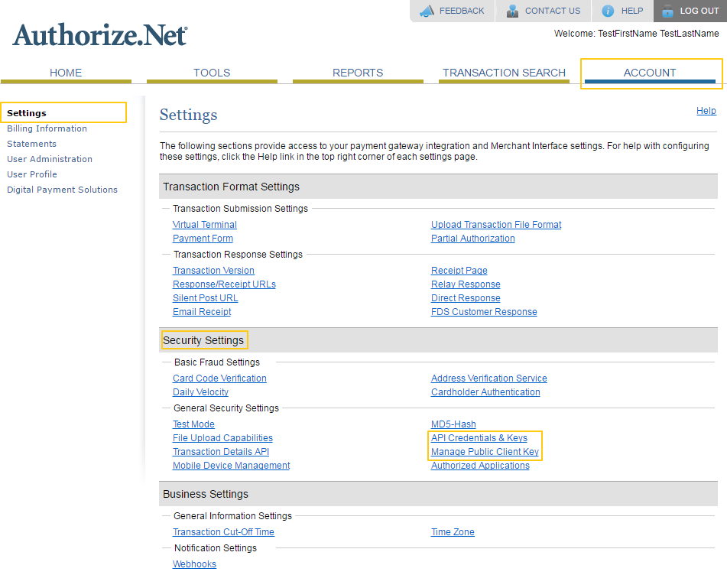The height and width of the screenshot is (588, 727).
Task: Open User Administration in sidebar
Action: 50,159
